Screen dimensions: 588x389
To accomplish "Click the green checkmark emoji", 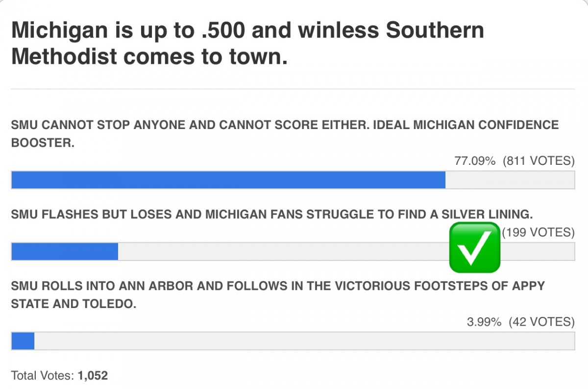I will tap(474, 247).
